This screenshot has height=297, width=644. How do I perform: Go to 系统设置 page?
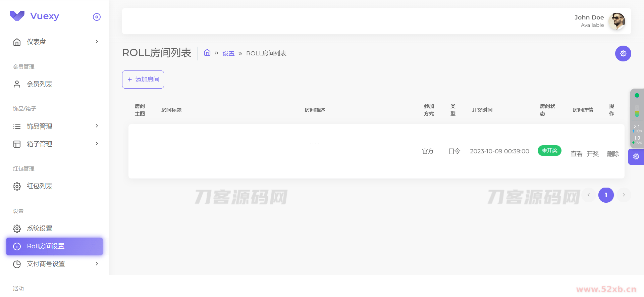point(40,228)
